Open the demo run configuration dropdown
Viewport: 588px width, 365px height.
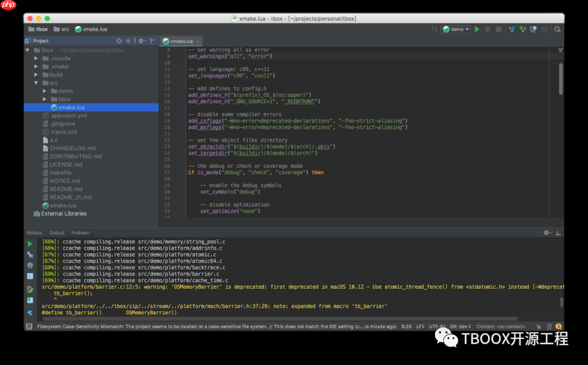pyautogui.click(x=456, y=29)
